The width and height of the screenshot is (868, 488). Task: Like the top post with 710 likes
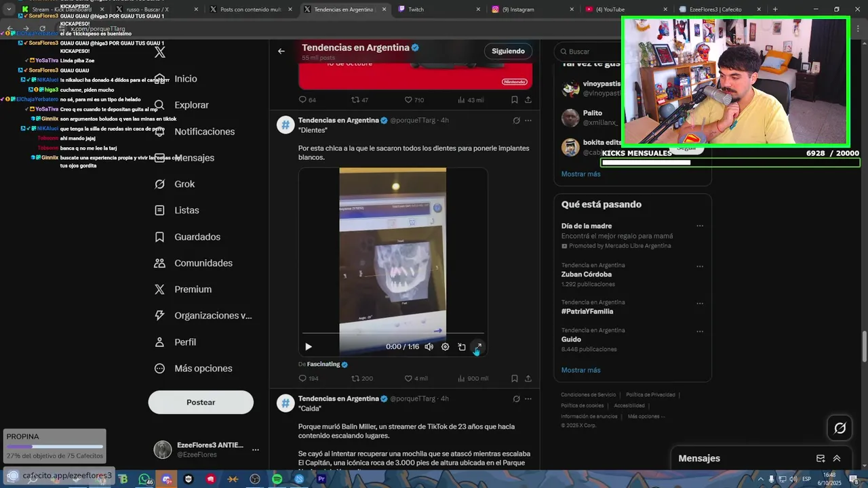pos(414,100)
